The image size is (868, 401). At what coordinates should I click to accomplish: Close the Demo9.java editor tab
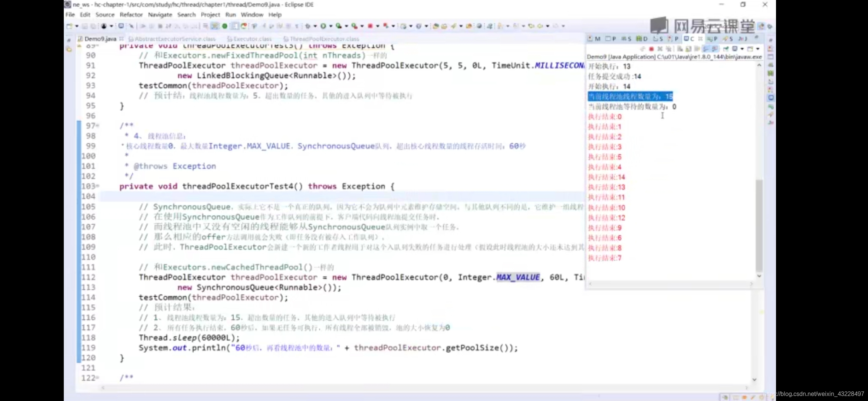[x=121, y=39]
